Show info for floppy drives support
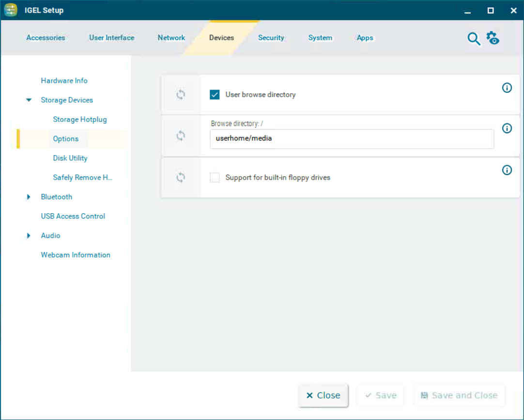Viewport: 524px width, 420px height. coord(507,170)
